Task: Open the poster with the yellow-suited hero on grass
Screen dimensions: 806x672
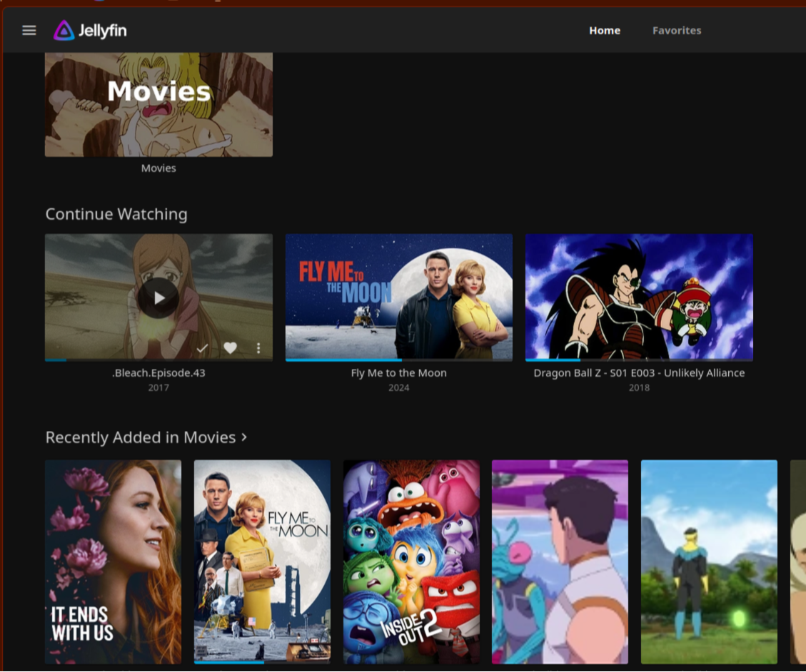Action: pos(709,561)
